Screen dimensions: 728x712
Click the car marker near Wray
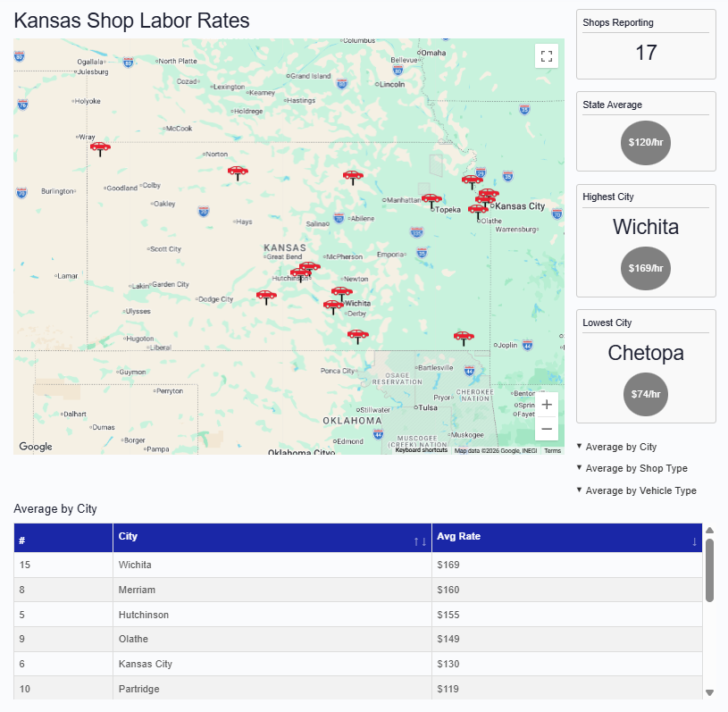(x=100, y=149)
